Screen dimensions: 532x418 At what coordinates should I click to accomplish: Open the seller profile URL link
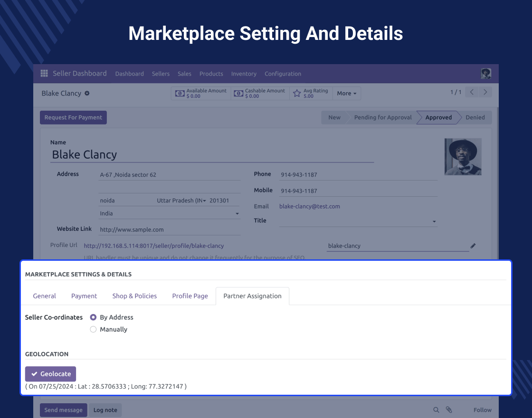[x=154, y=246]
